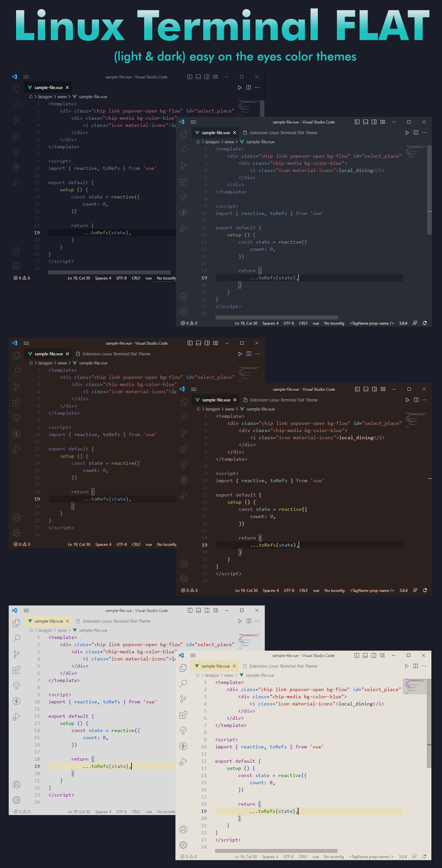442x868 pixels.
Task: Open More Actions ellipsis in dark-blue front window
Action: coord(425,133)
